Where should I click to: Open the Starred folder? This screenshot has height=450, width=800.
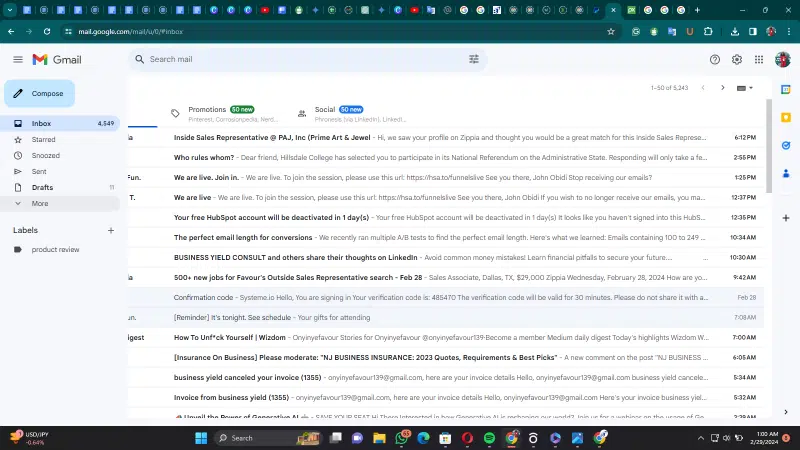(43, 140)
